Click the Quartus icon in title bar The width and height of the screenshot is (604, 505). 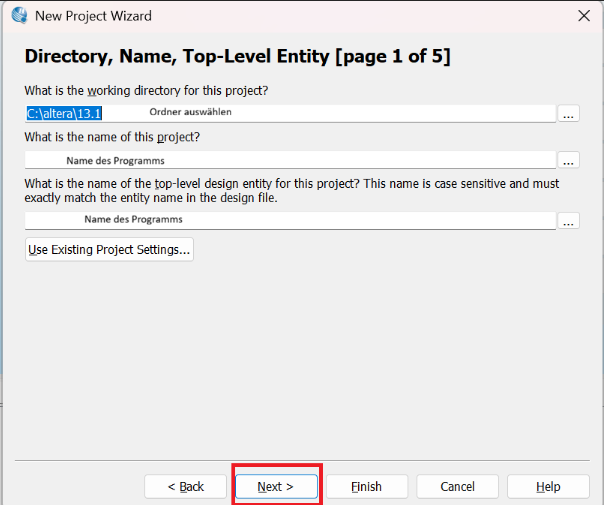click(x=18, y=16)
